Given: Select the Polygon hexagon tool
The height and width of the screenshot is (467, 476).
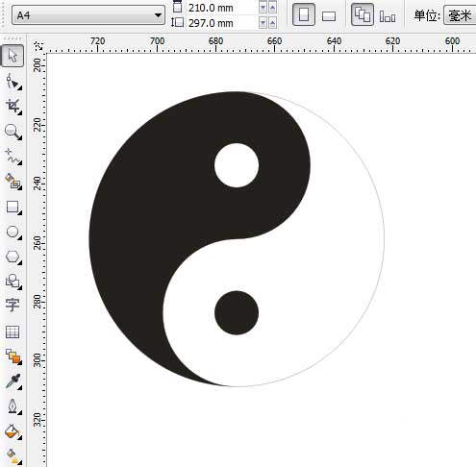Looking at the screenshot, I should (x=13, y=257).
